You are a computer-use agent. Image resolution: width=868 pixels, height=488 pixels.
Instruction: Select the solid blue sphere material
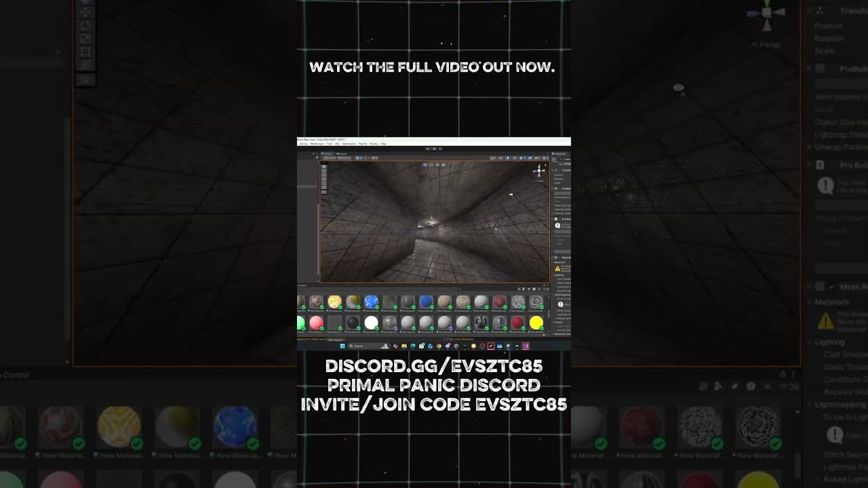(426, 302)
